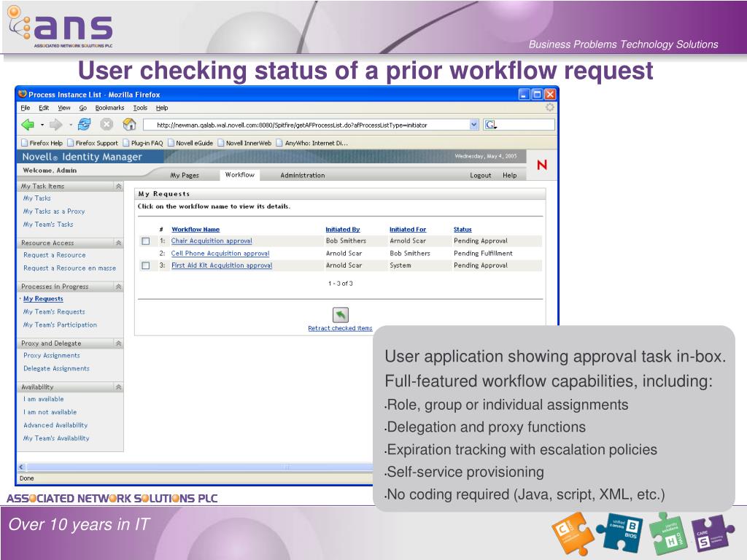Open the Go menu
The image size is (747, 560).
83,108
